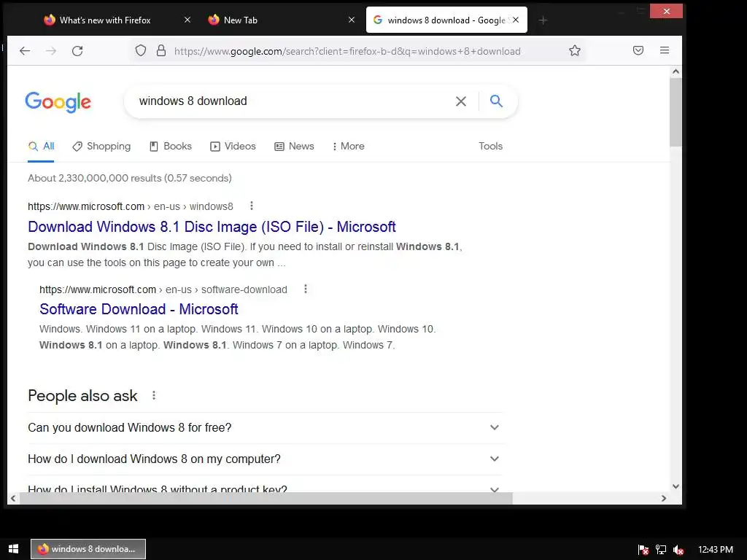
Task: View site security via the padlock icon
Action: point(161,50)
